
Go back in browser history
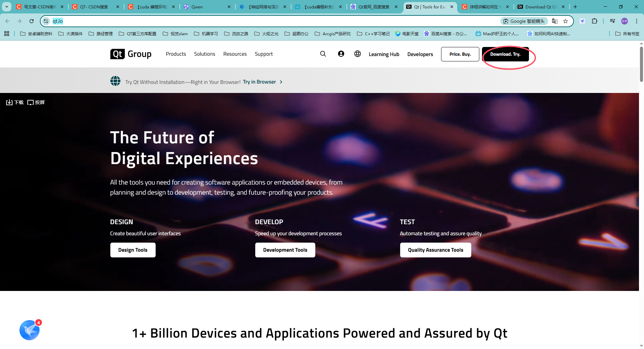tap(7, 21)
